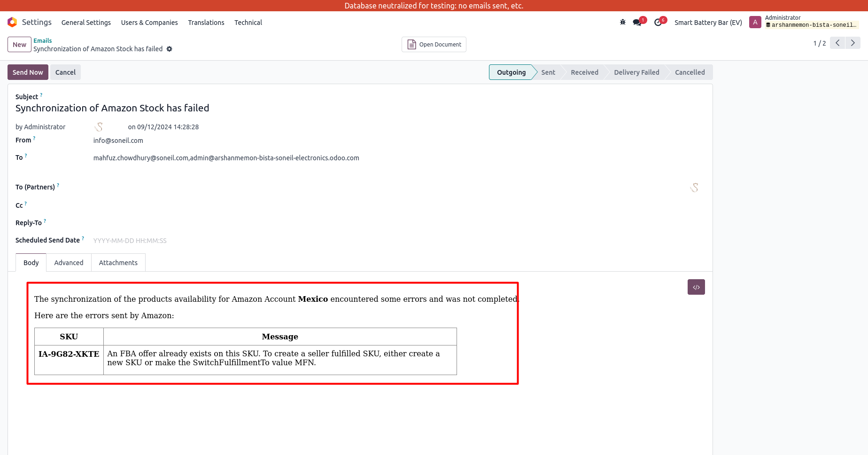Click the Cc input field
The width and height of the screenshot is (868, 455).
pos(398,205)
